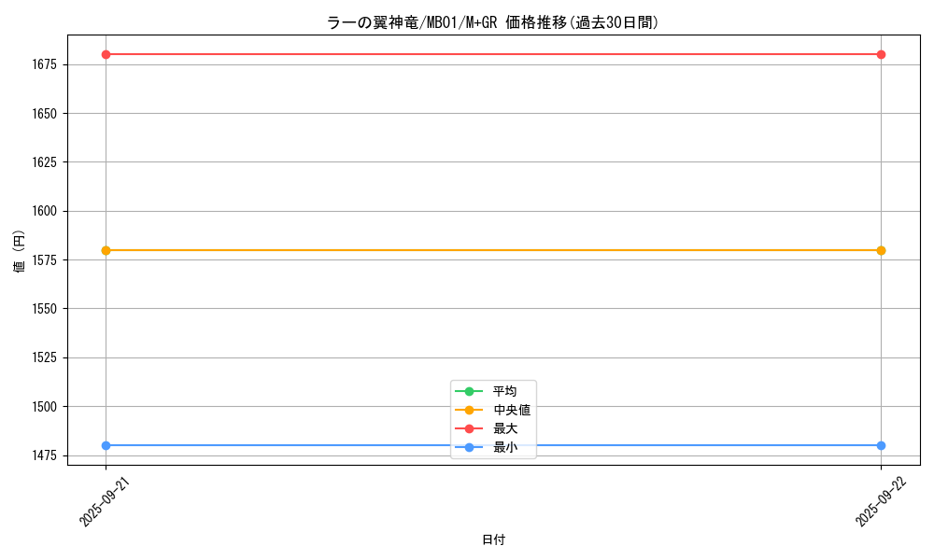Click the 最小 data point at 2025-09-21
This screenshot has width=934, height=560.
coord(106,446)
